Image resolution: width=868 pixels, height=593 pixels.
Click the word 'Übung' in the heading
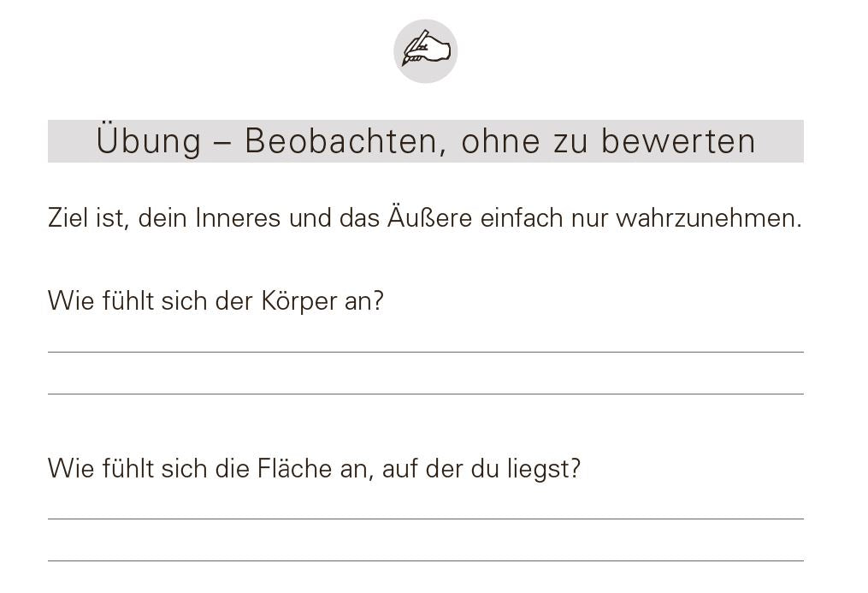(149, 141)
